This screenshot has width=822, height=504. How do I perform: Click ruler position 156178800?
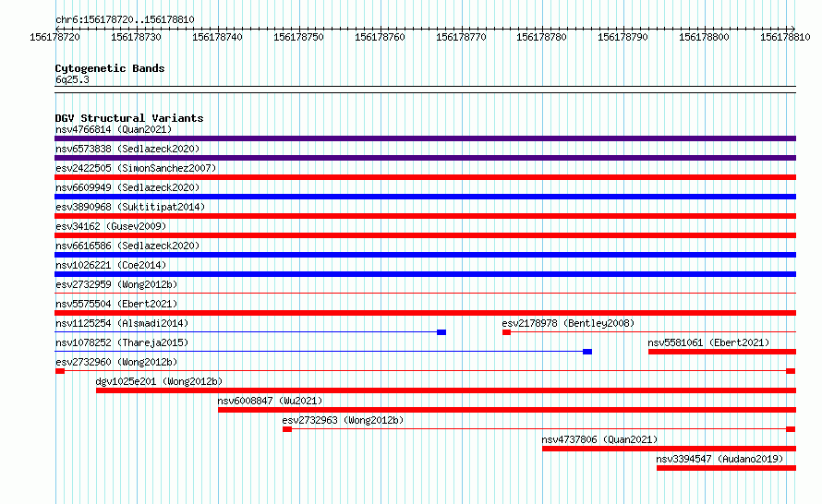pyautogui.click(x=704, y=37)
